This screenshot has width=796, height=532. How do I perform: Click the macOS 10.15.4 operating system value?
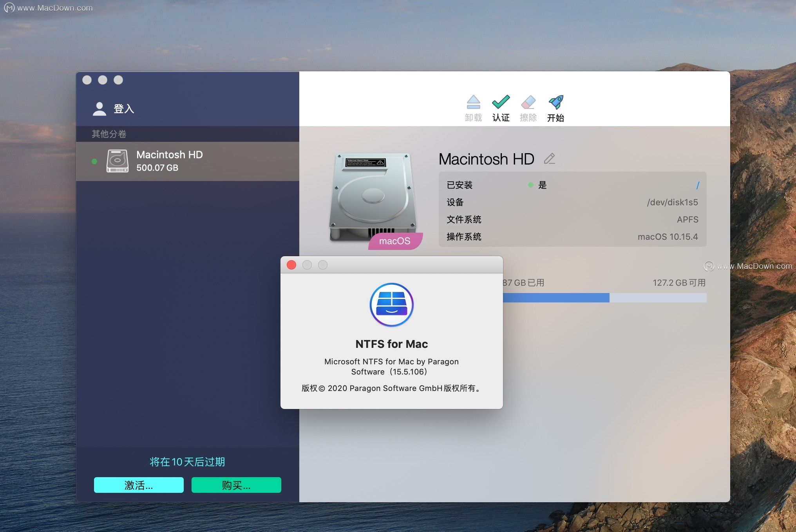click(x=668, y=237)
